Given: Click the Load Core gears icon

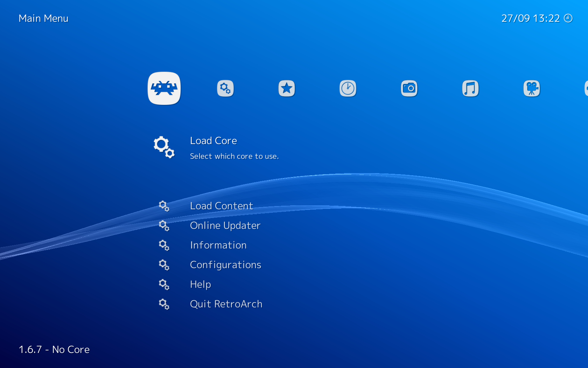Looking at the screenshot, I should (x=164, y=147).
